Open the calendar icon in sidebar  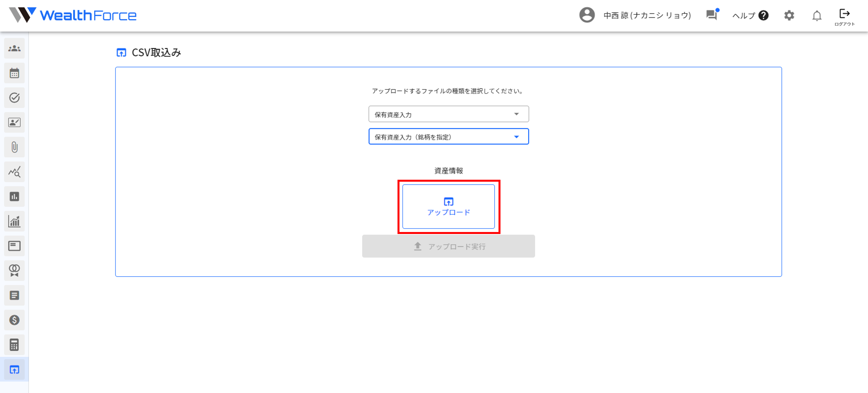pyautogui.click(x=14, y=73)
